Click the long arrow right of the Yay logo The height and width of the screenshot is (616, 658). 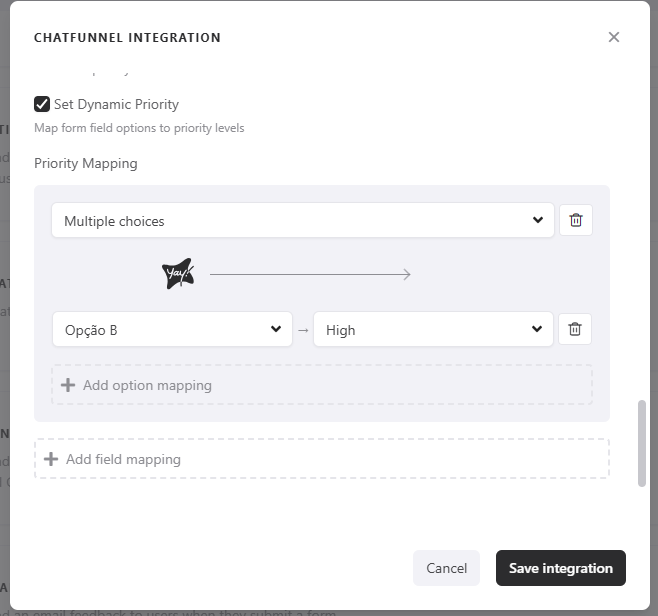pos(310,274)
